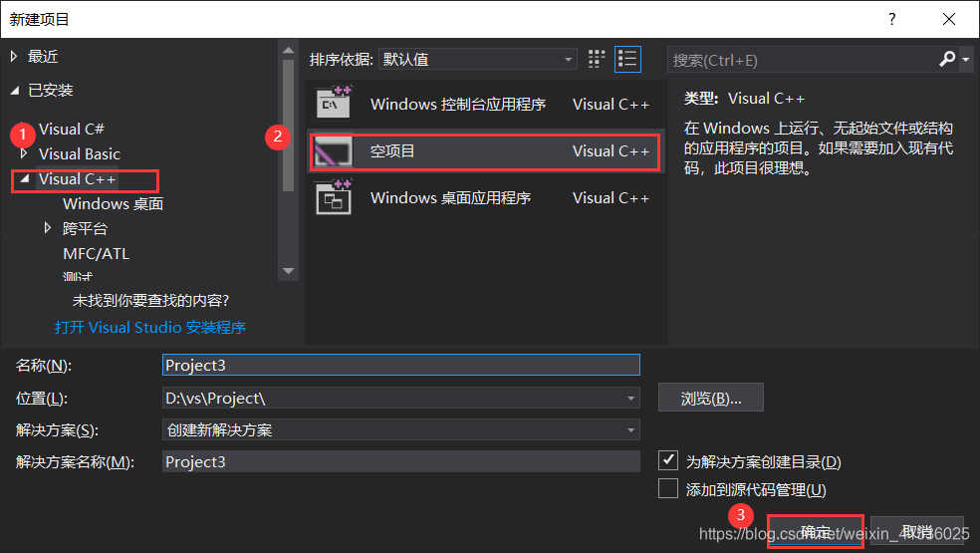Select the Windows 控制台应用程序 template icon
Screen dimensions: 980x553
point(334,104)
